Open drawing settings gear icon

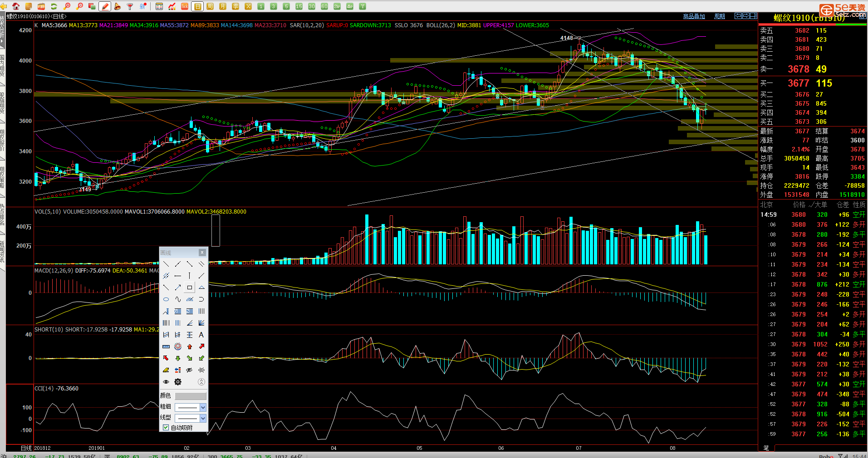click(178, 382)
